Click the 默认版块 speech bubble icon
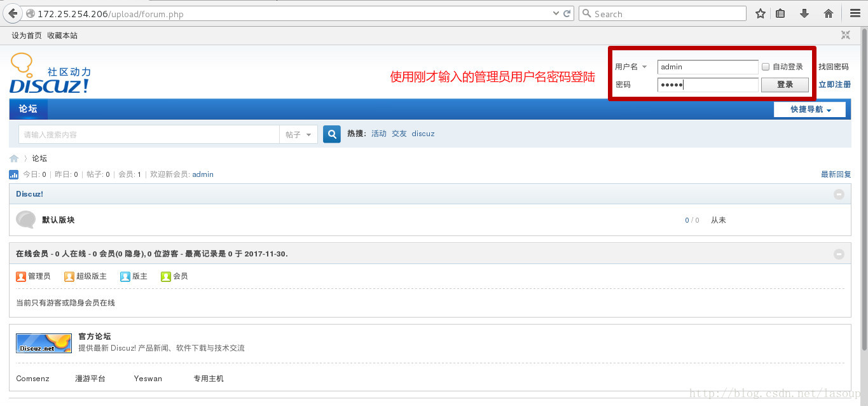The height and width of the screenshot is (406, 868). [x=25, y=220]
